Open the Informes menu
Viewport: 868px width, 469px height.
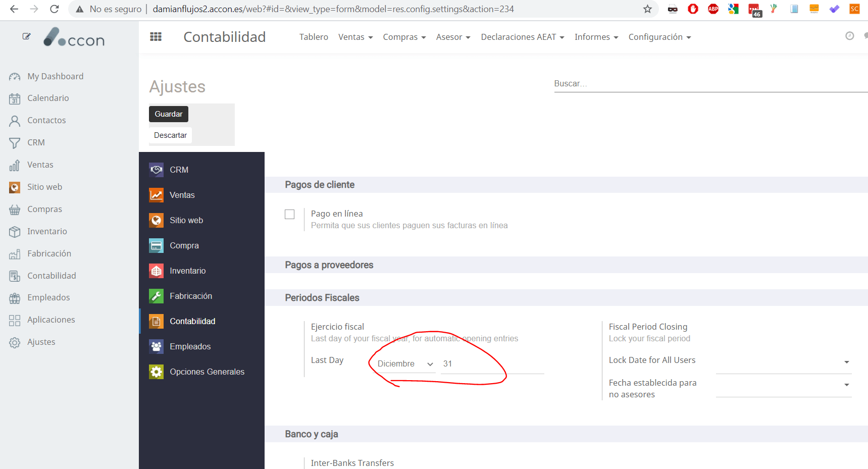(596, 37)
